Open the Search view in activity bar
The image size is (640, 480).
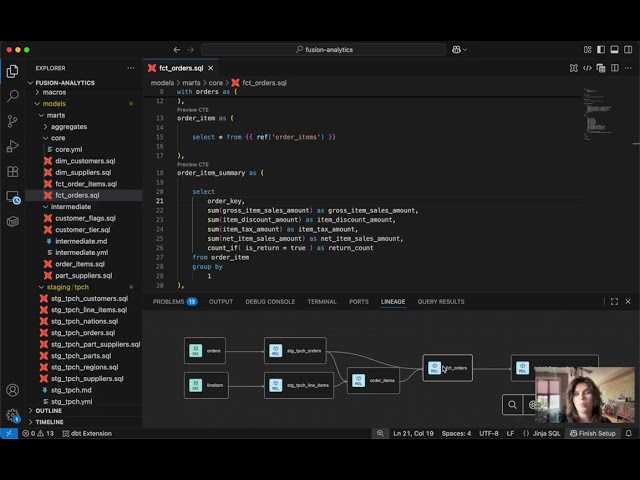coord(13,96)
